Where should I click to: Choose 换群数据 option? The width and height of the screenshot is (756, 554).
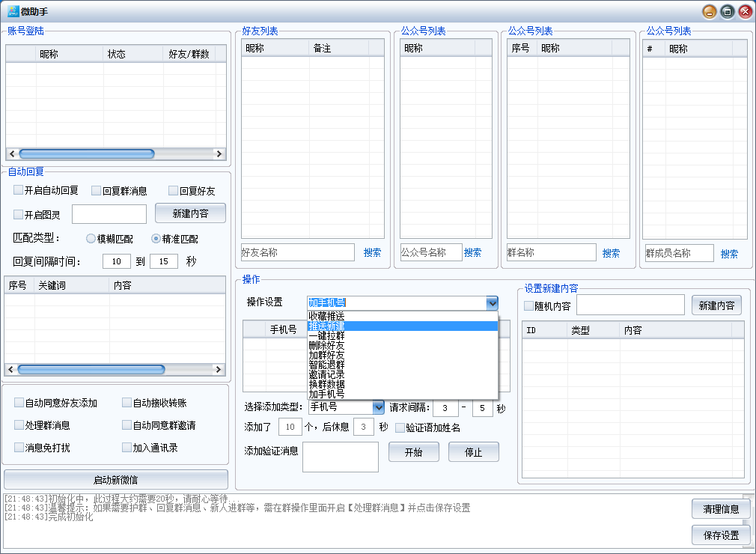click(403, 384)
